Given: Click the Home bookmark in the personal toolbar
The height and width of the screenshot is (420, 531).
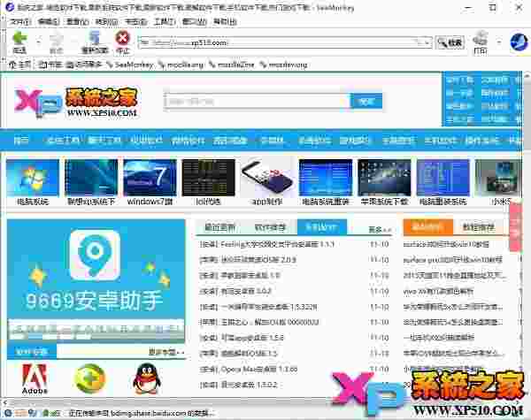Looking at the screenshot, I should tap(20, 65).
